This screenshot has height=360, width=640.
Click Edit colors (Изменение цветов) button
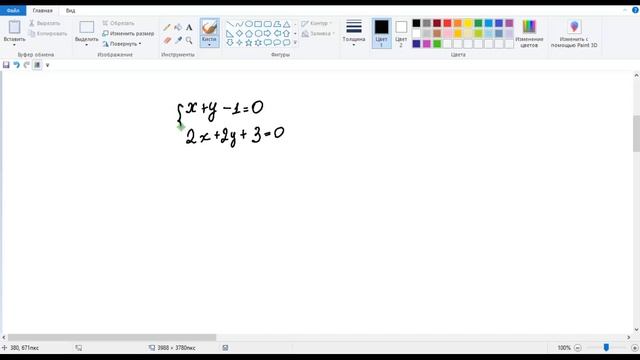click(x=529, y=33)
